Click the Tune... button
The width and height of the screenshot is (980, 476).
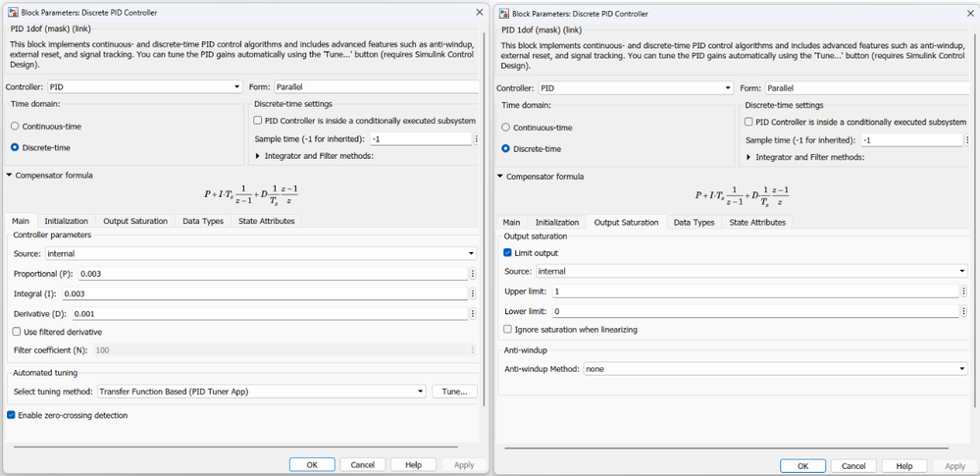[454, 392]
